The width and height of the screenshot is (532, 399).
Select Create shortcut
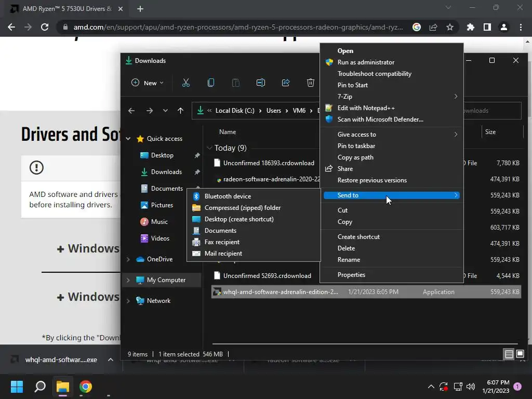(392, 237)
